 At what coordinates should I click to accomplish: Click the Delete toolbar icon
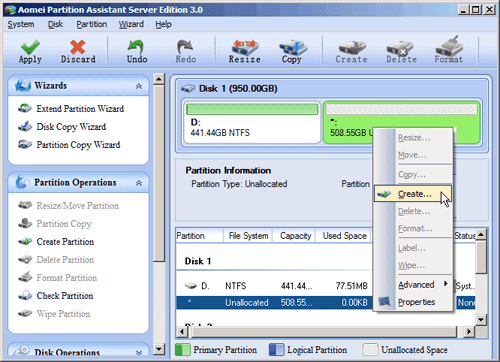tap(400, 48)
